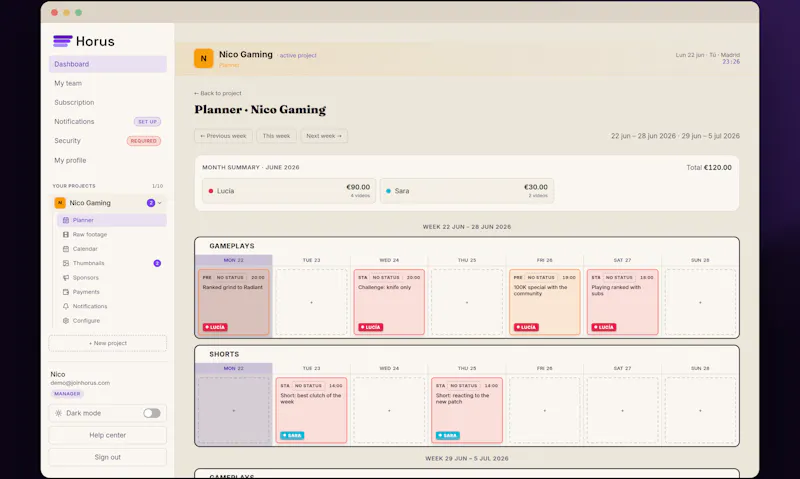This screenshot has height=479, width=800.
Task: Open the Help center
Action: click(108, 435)
